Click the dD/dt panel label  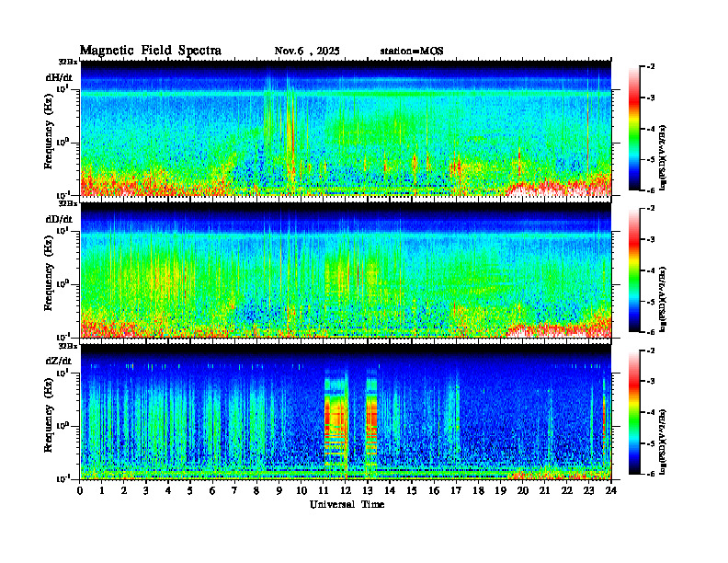(x=59, y=219)
